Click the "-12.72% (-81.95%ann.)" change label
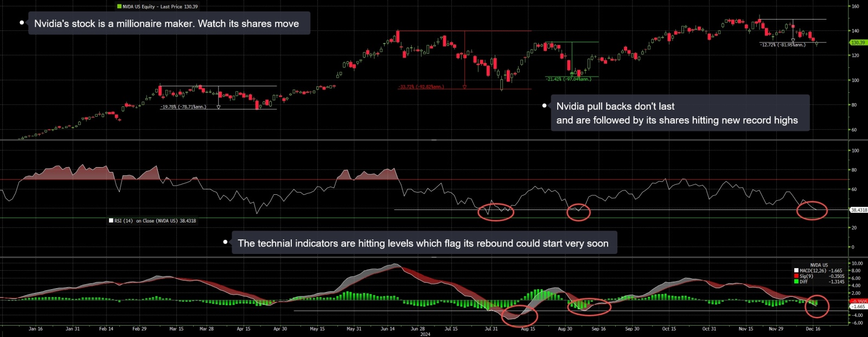 coord(783,45)
